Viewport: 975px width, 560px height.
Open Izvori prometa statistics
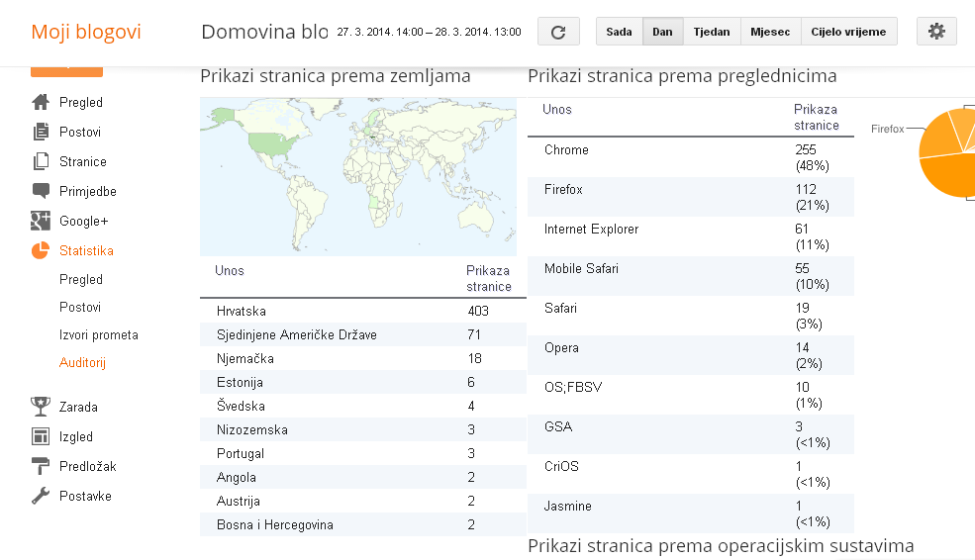pyautogui.click(x=98, y=335)
